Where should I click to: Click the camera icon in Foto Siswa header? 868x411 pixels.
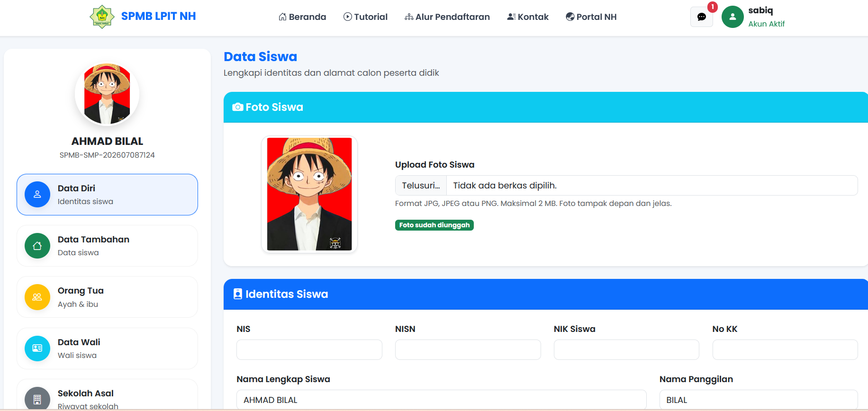[x=238, y=107]
